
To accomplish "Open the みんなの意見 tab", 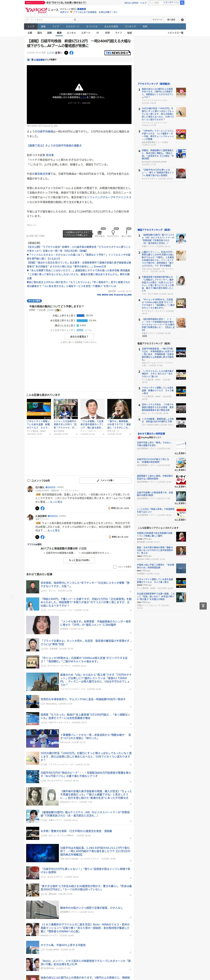I will tap(111, 27).
